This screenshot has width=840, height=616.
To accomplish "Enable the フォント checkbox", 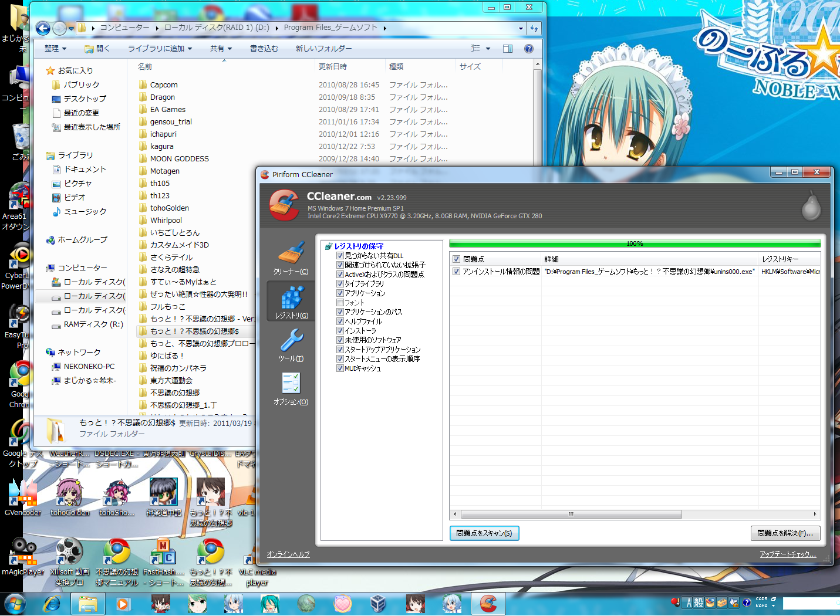I will 340,303.
